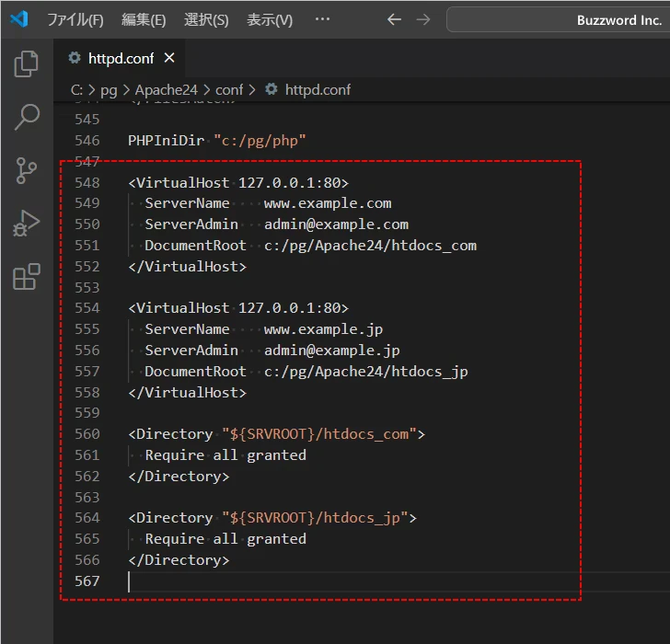Open the 選択(S) menu
The image size is (670, 644).
tap(206, 19)
